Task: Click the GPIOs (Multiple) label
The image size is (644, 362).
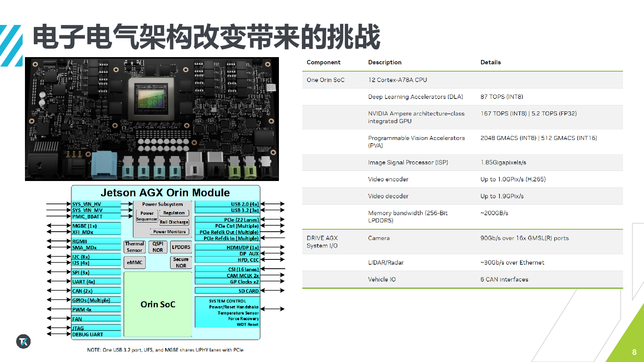Action: 91,300
